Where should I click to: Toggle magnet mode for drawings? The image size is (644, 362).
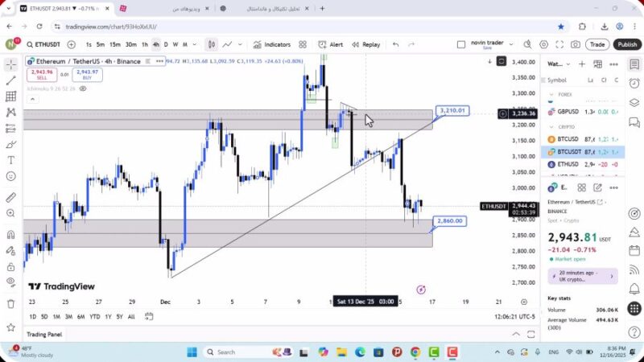(10, 235)
